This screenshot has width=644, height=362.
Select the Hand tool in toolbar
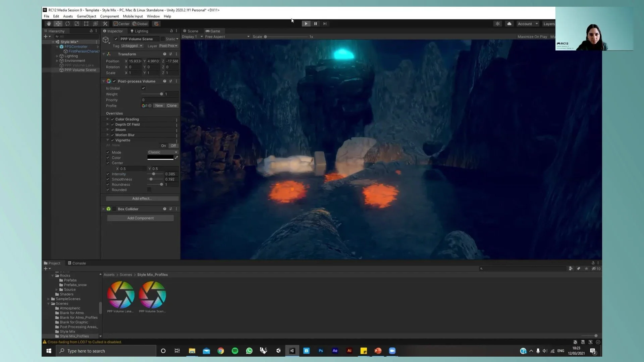click(49, 24)
